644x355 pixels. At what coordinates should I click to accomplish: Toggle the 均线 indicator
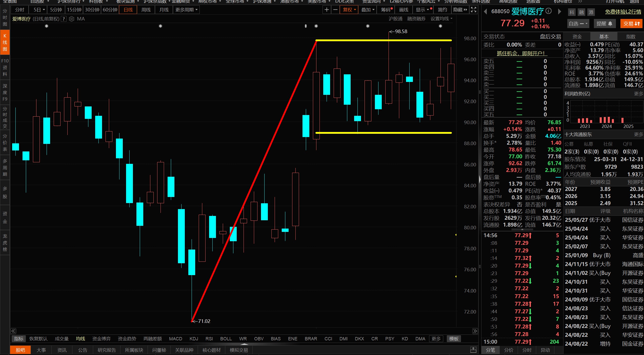coord(80,339)
